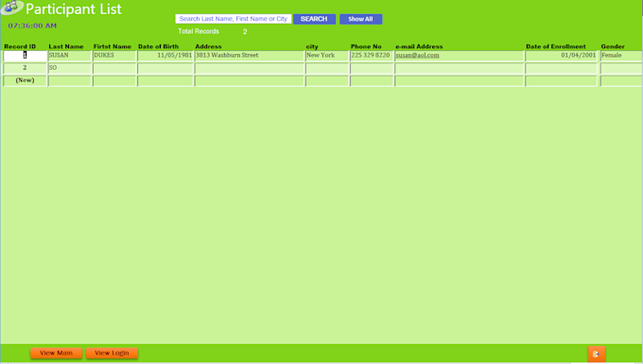Click the Show All button
Screen dimensions: 643x364
tap(361, 19)
